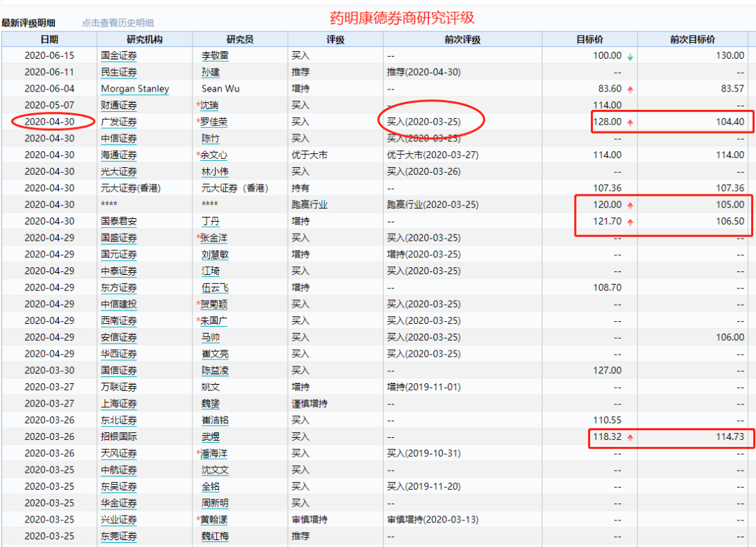
Task: Click the red up arrow beside 118.32
Action: tap(630, 438)
